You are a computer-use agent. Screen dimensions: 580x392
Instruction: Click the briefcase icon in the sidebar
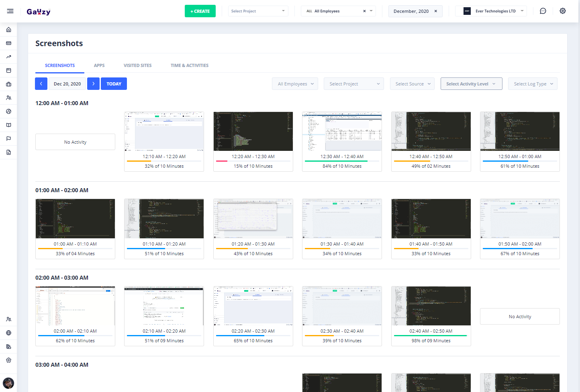click(8, 84)
